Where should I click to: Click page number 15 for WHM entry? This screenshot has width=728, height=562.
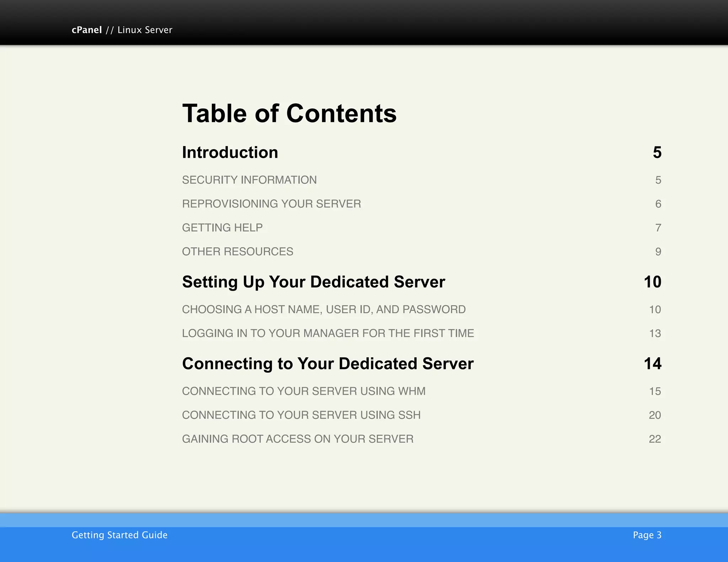click(x=655, y=391)
